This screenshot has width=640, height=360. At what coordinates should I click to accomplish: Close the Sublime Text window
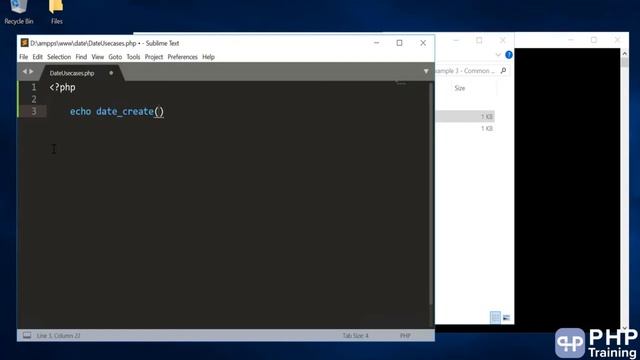tap(423, 43)
